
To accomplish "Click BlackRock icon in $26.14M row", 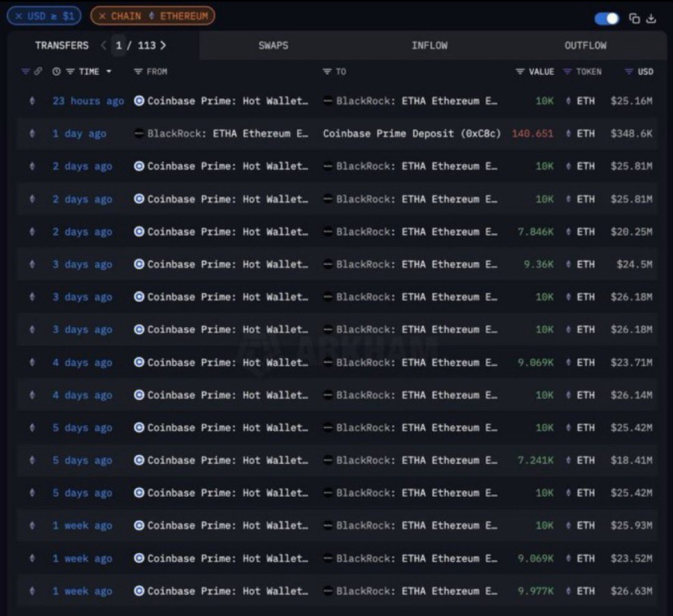I will click(x=328, y=395).
